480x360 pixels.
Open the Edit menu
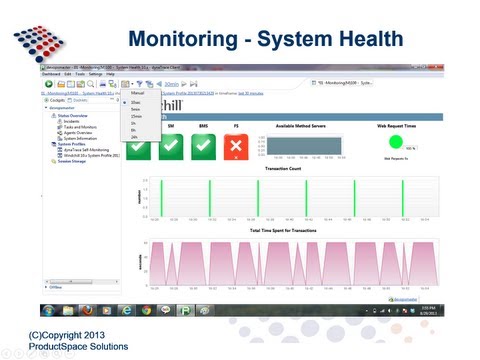point(68,74)
